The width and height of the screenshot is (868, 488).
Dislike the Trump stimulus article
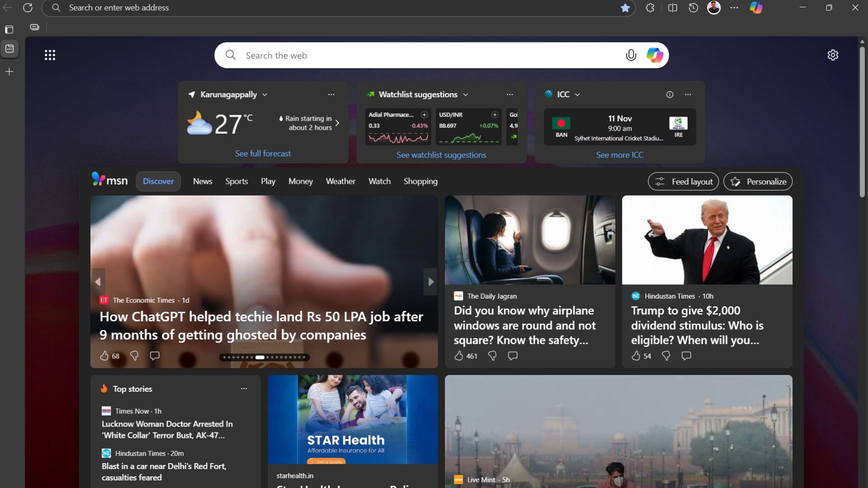click(x=666, y=356)
